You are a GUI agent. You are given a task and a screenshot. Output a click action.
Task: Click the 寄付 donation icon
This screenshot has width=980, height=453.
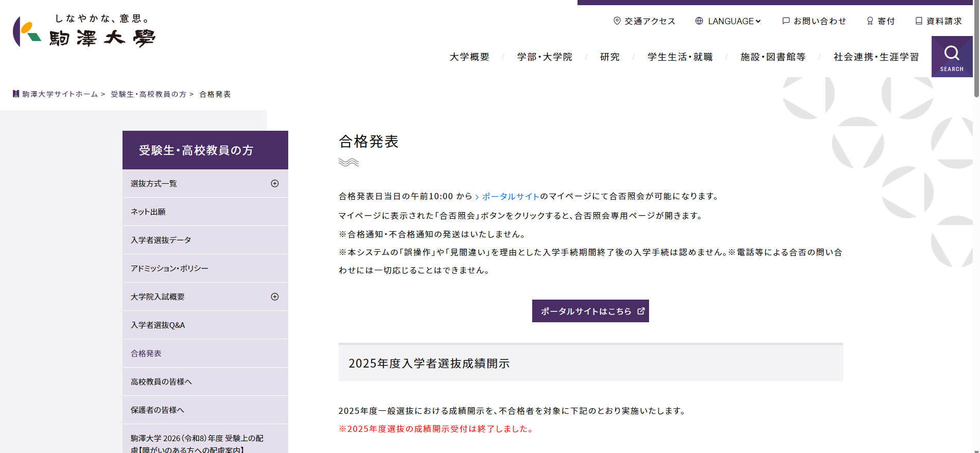click(x=870, y=21)
